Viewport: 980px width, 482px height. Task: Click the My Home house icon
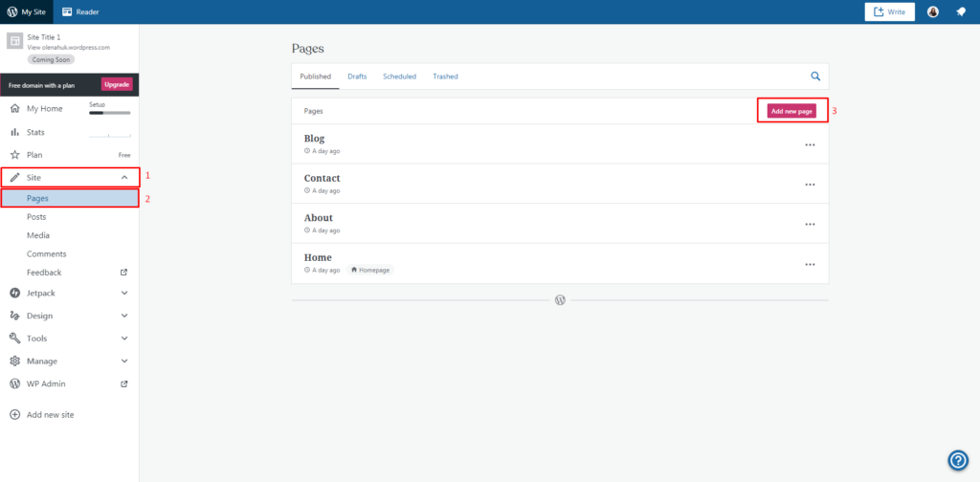15,109
